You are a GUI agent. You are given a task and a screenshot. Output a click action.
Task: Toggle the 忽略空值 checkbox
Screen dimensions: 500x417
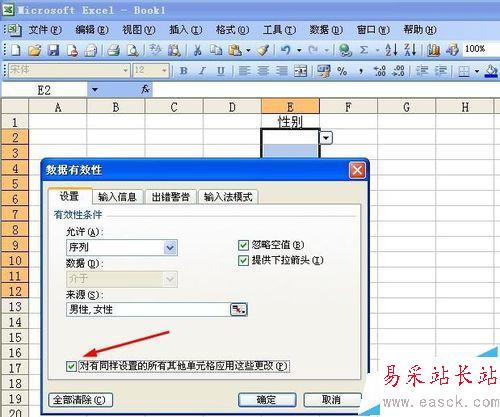pos(243,246)
